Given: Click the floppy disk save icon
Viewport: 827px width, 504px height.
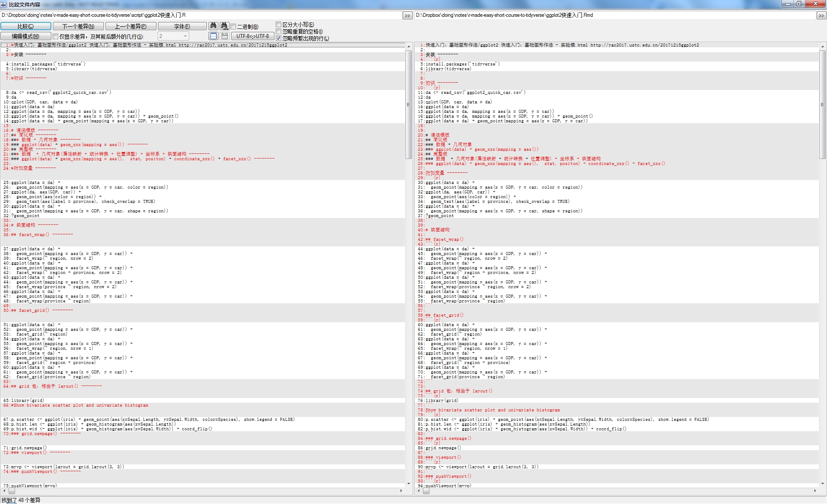Looking at the screenshot, I should click(224, 36).
